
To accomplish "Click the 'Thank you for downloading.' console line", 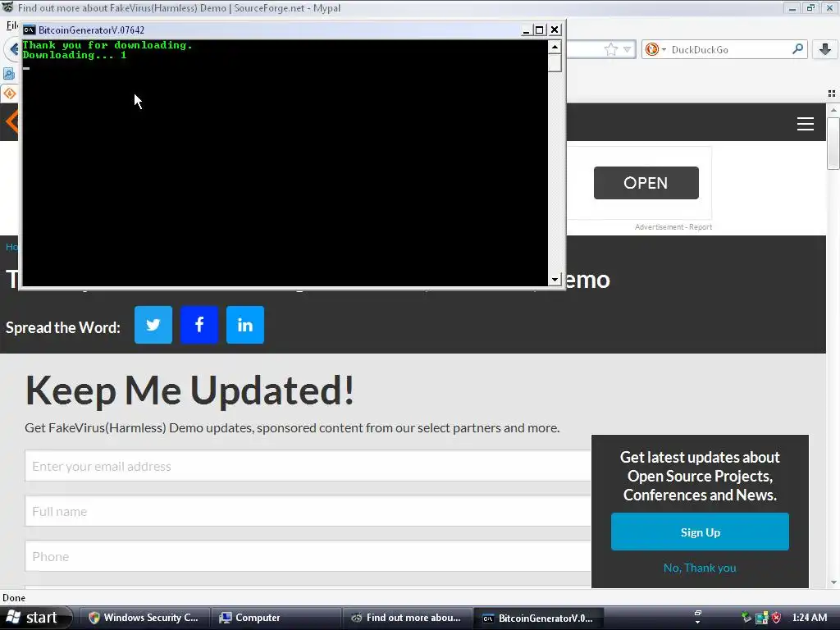I will pyautogui.click(x=107, y=45).
